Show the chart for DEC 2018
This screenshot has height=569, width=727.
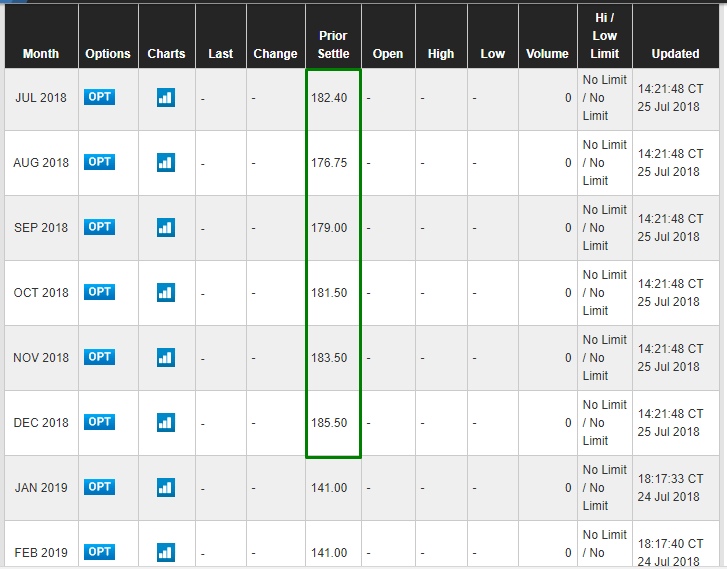coord(166,422)
